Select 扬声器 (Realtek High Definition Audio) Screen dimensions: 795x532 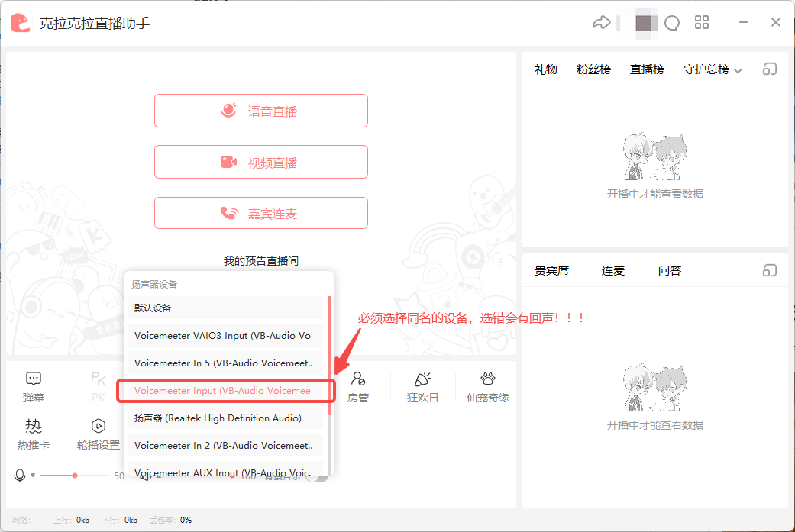(x=225, y=418)
